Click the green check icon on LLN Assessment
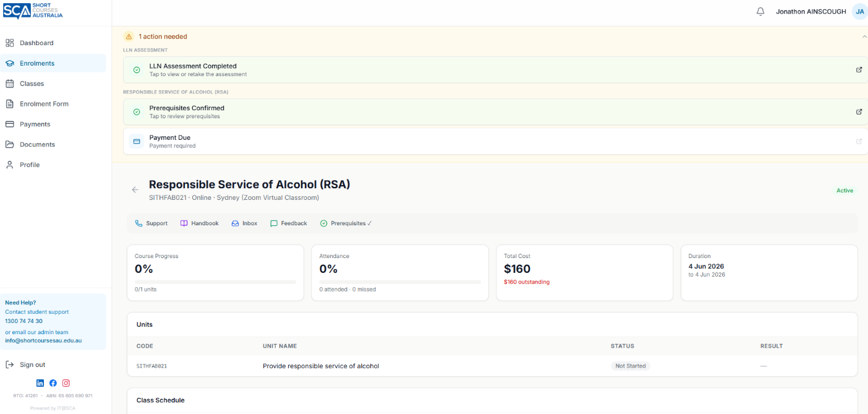This screenshot has width=868, height=414. 137,70
